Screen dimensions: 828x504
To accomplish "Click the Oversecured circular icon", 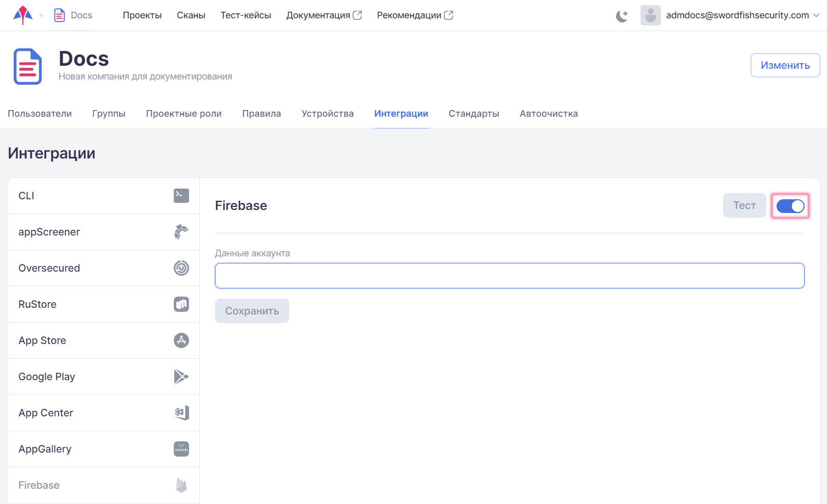I will tap(181, 268).
